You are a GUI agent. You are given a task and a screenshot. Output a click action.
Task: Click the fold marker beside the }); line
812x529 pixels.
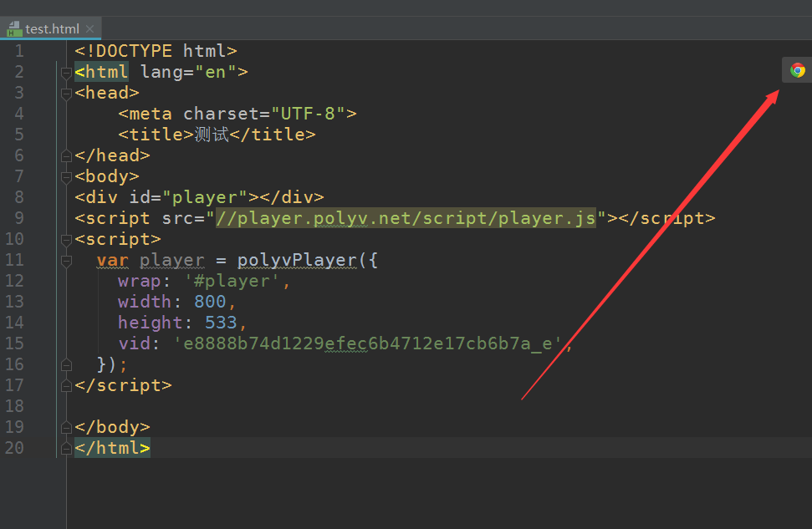pyautogui.click(x=66, y=365)
